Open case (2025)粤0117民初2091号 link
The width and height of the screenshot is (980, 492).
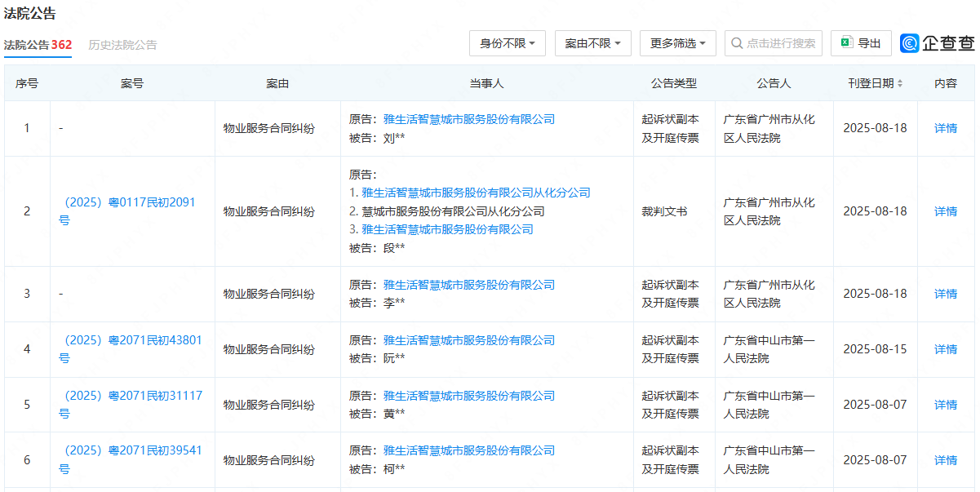click(129, 202)
